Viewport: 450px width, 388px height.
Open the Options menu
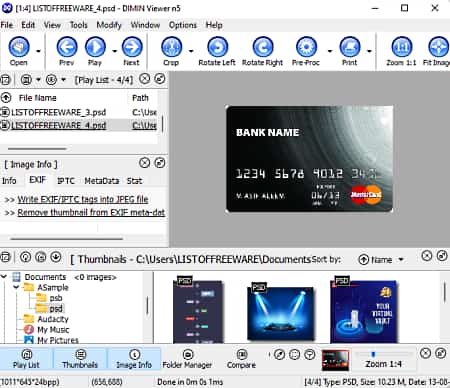click(183, 25)
